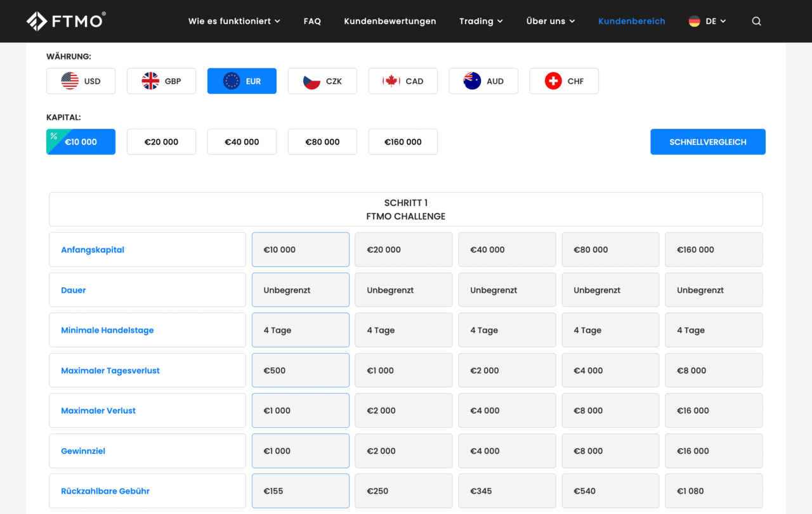
Task: Select CHF currency
Action: tap(564, 81)
